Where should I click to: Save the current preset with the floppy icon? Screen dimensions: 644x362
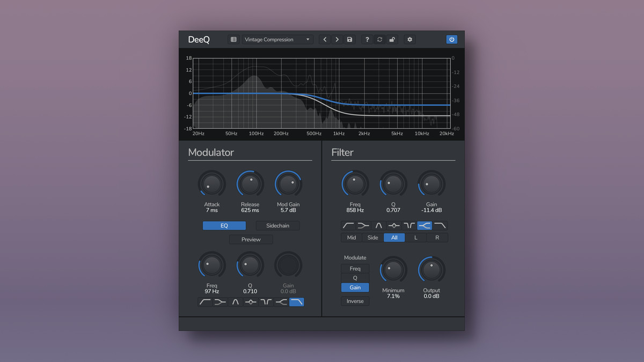point(350,40)
